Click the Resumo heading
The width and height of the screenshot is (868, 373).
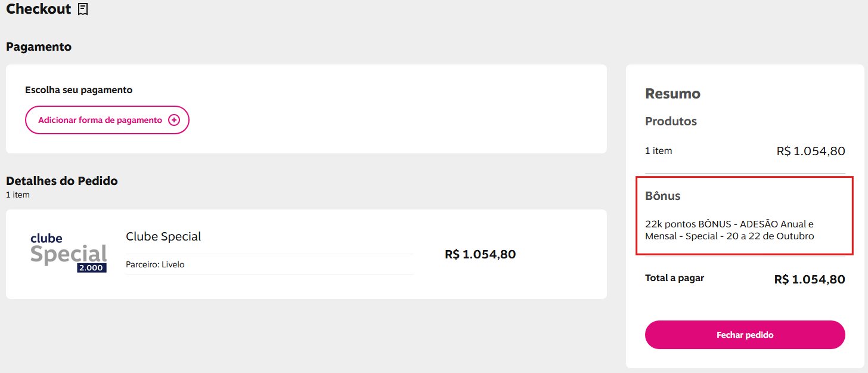point(672,94)
